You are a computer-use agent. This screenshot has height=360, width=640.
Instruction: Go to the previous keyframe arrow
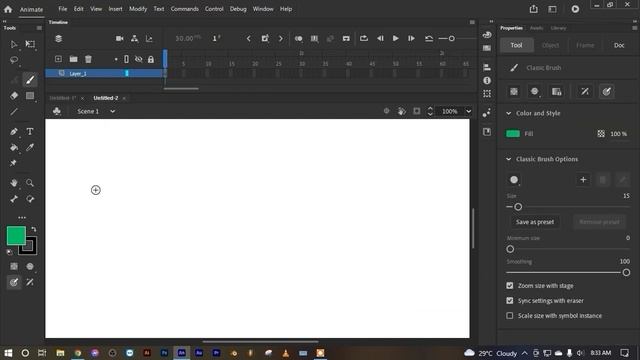pos(249,38)
